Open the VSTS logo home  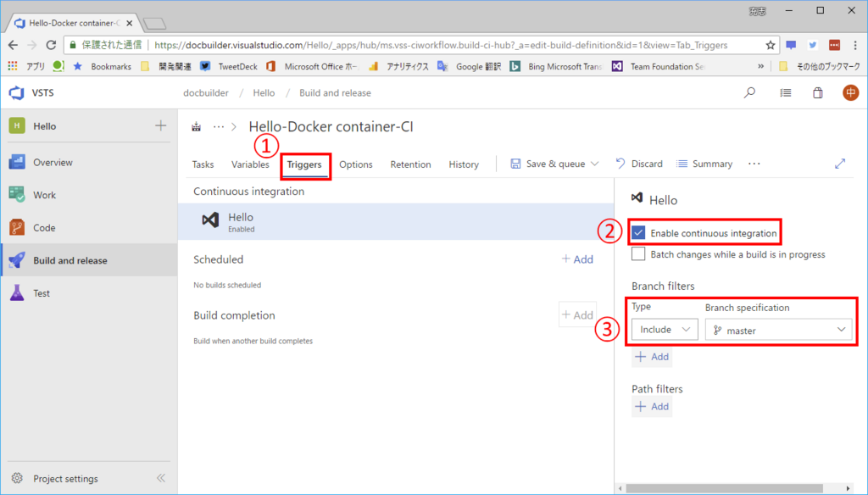[17, 93]
